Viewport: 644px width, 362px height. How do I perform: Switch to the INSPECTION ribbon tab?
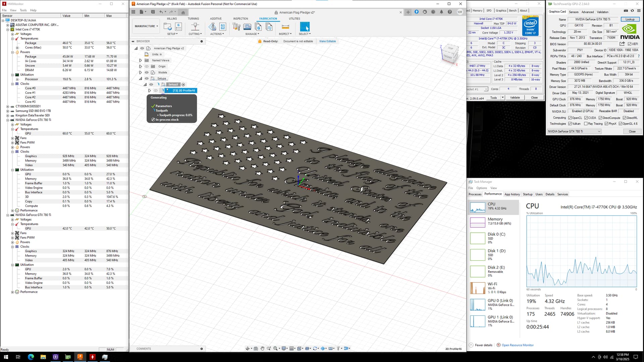coord(240,19)
